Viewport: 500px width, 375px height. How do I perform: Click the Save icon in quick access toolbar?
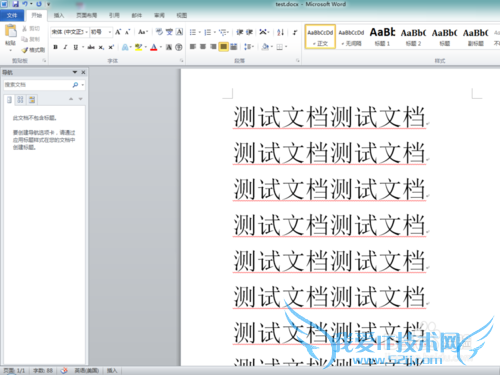click(16, 4)
